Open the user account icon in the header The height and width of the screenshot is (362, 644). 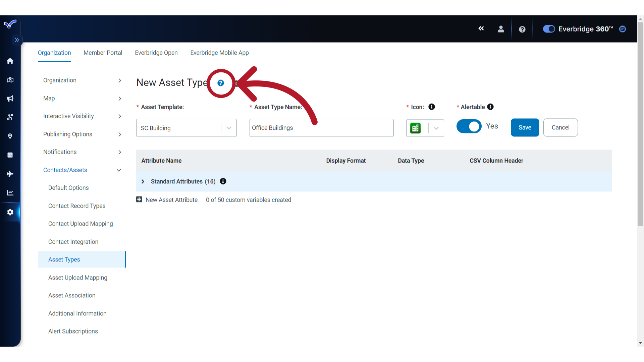click(x=501, y=29)
